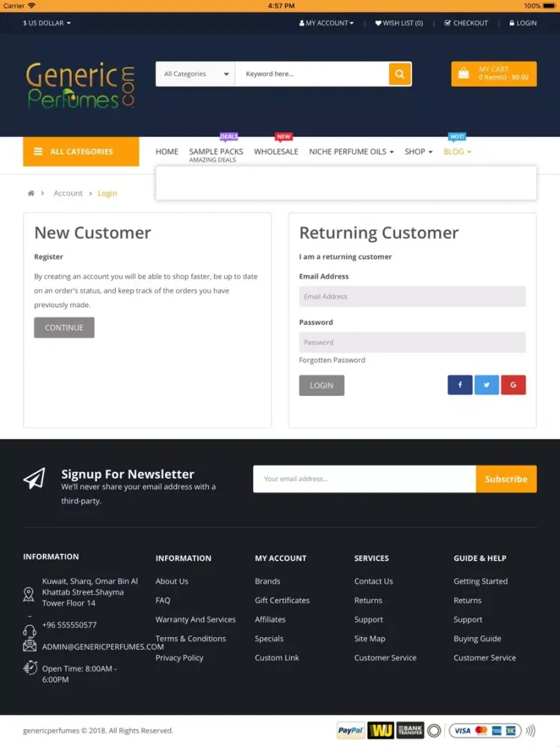Click the home icon in breadcrumb
The image size is (560, 747).
pos(31,193)
